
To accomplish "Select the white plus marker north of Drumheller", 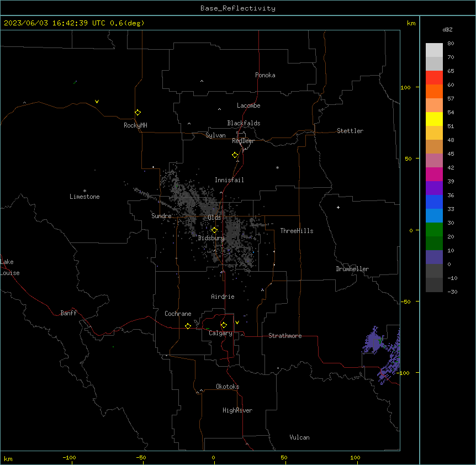I will point(338,207).
